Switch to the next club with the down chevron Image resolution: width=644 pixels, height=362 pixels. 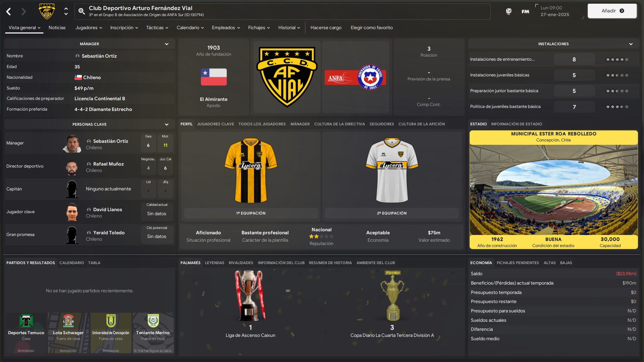tap(66, 14)
